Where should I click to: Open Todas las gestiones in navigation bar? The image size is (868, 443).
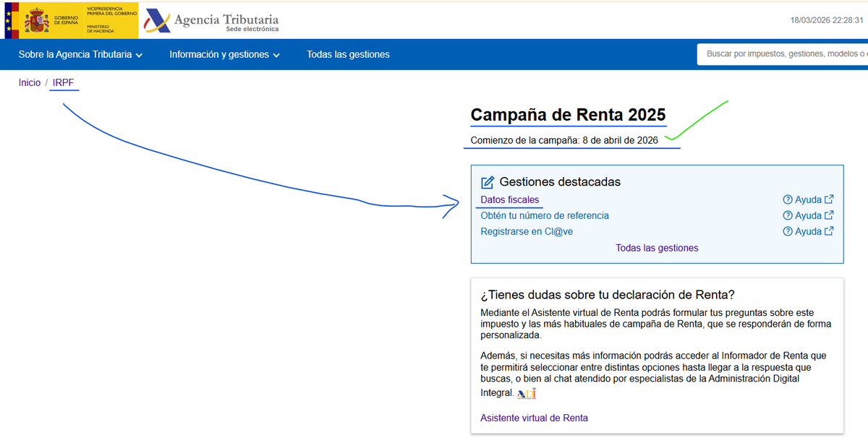click(x=348, y=54)
